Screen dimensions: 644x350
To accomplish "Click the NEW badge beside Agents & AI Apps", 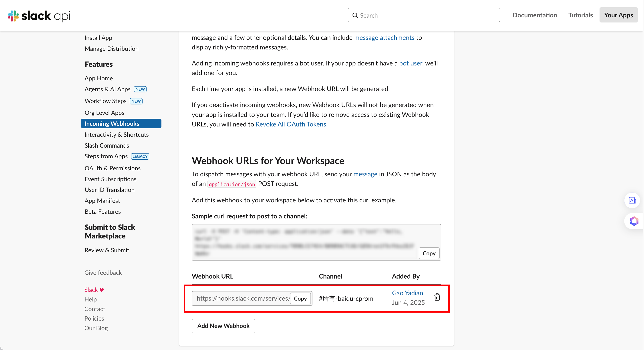I will 140,89.
